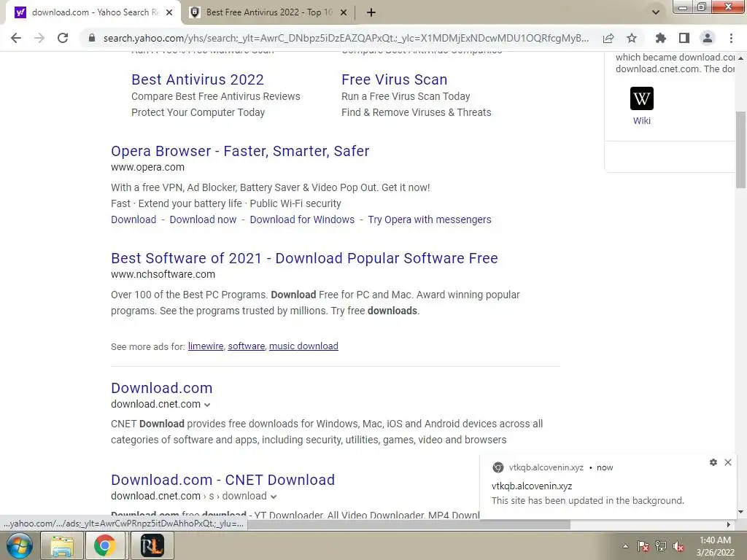This screenshot has width=747, height=560.
Task: Dismiss the alcovenin.xyz notification
Action: click(x=728, y=462)
